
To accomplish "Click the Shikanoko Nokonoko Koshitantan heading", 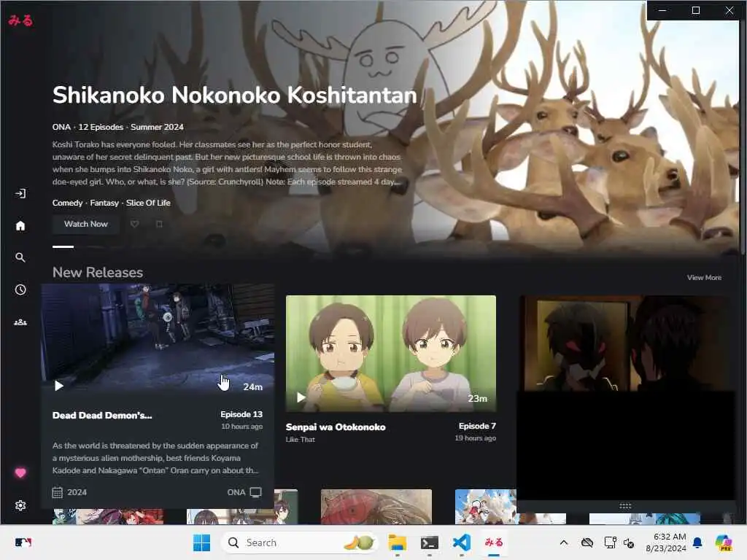I will pos(234,95).
